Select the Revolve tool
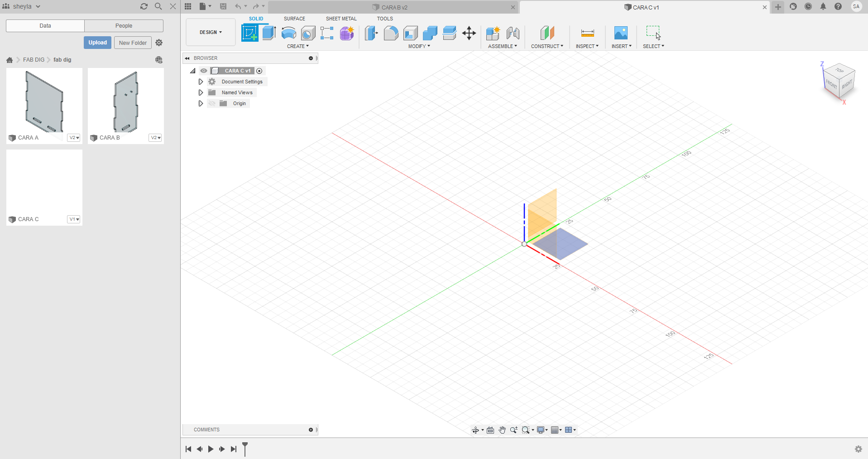 288,33
